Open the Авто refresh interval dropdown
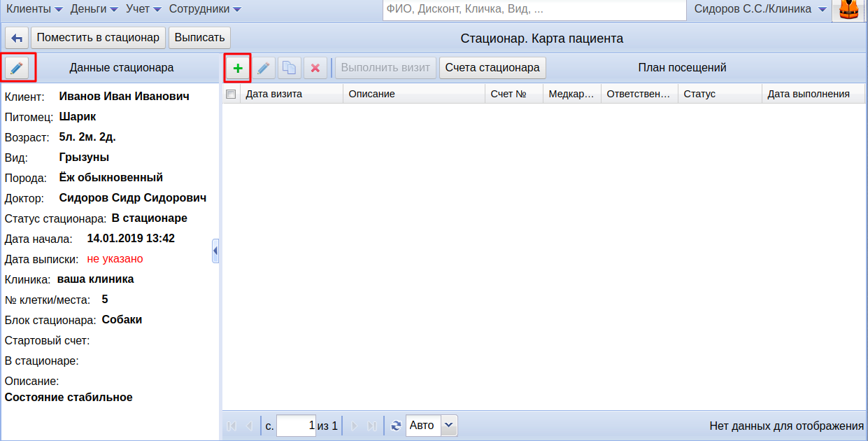The height and width of the screenshot is (441, 868). (449, 426)
